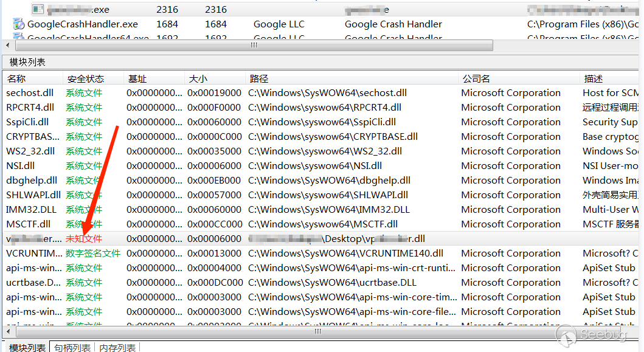Click Google LLC company of GoogleCrashHandler.exe
This screenshot has width=644, height=352.
(x=279, y=24)
